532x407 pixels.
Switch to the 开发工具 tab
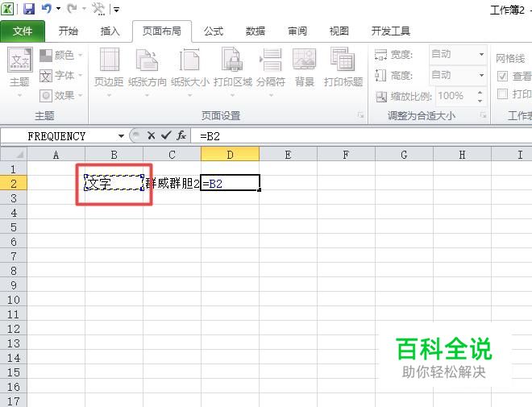pos(390,31)
